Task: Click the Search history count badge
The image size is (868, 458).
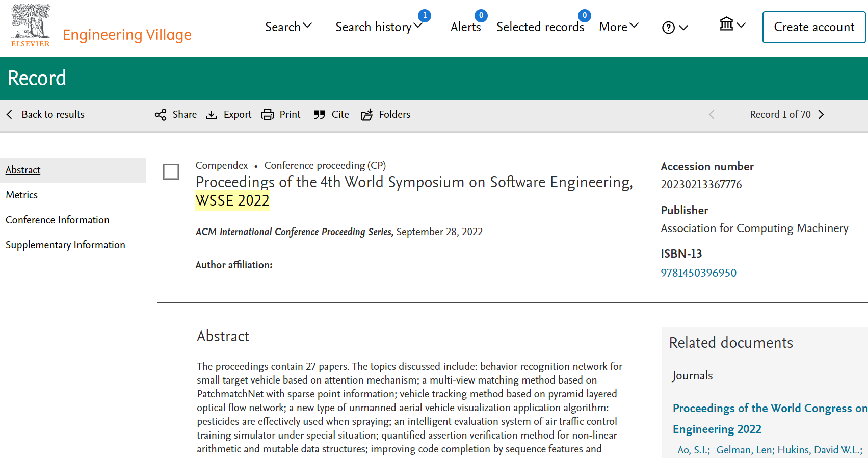Action: [425, 16]
